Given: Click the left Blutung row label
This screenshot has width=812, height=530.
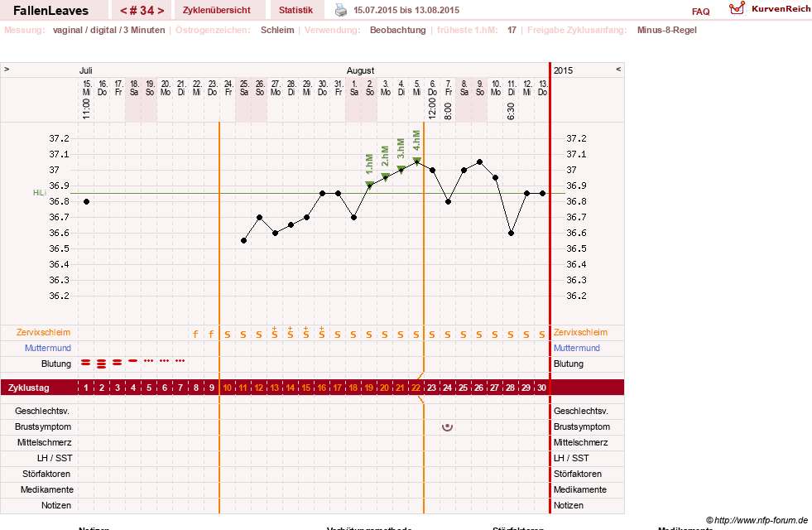Looking at the screenshot, I should tap(56, 364).
